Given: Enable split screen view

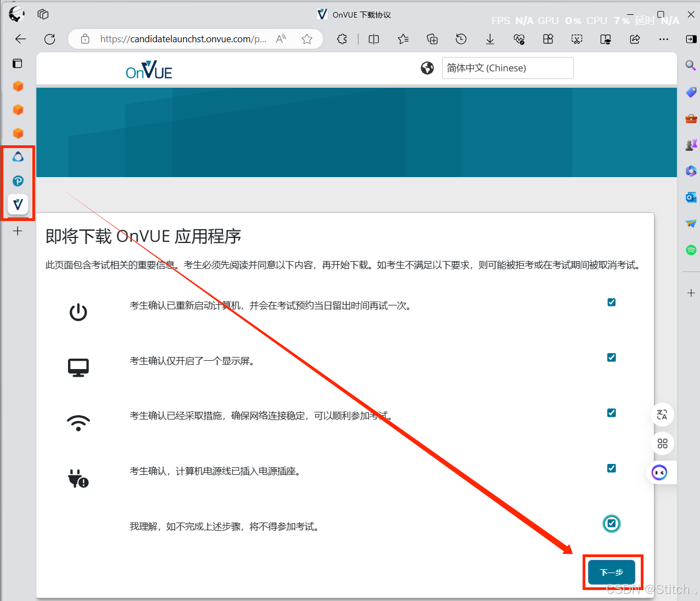Looking at the screenshot, I should 374,39.
